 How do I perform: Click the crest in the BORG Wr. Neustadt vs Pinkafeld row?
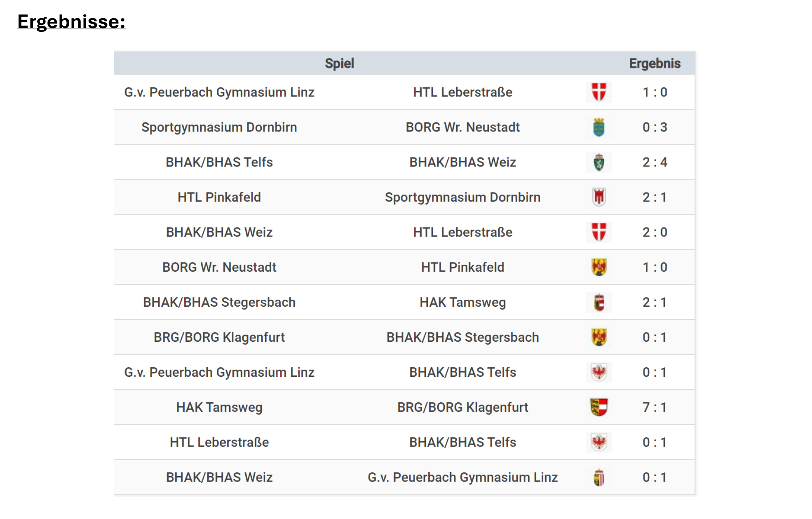598,268
